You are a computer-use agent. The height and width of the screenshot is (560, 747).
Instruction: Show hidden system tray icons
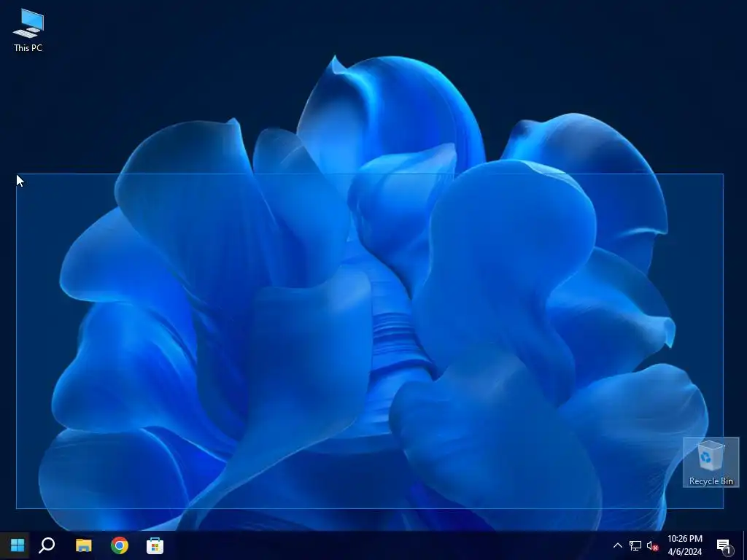point(617,545)
